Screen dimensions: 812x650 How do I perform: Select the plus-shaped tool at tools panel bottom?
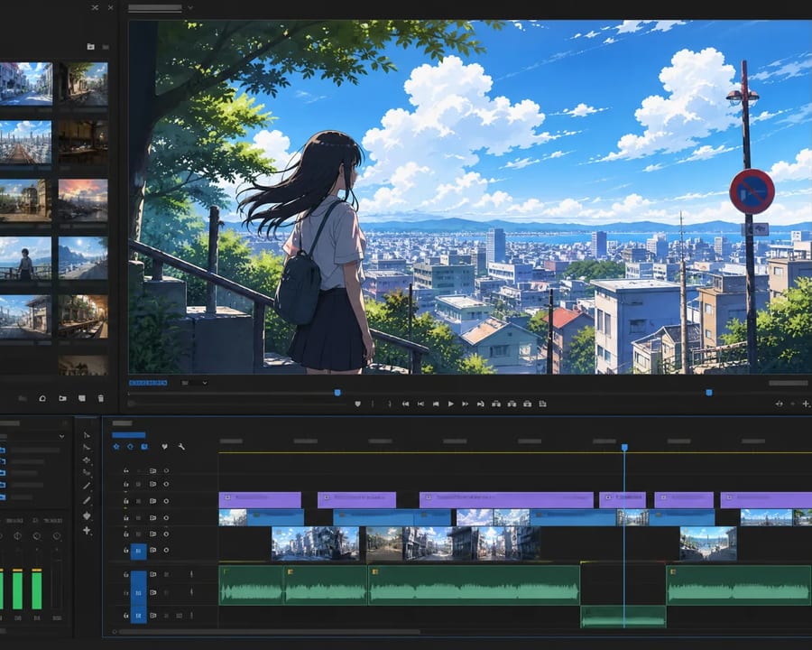coord(87,530)
